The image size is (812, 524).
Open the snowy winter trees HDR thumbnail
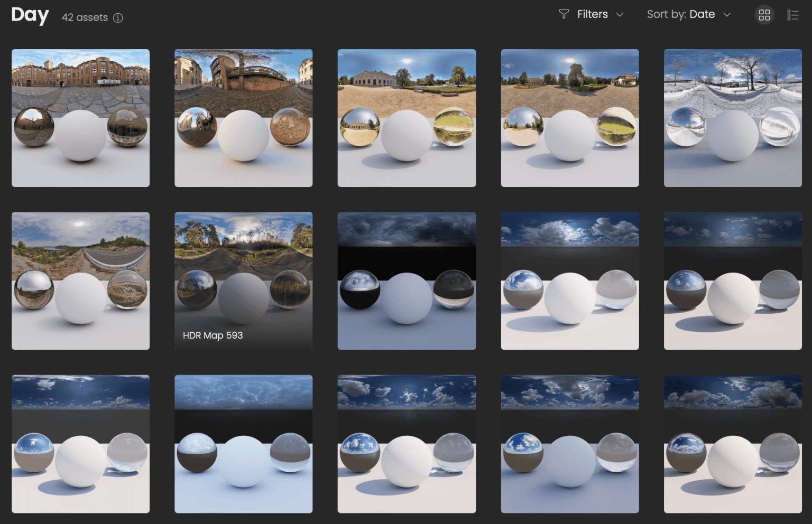click(732, 118)
